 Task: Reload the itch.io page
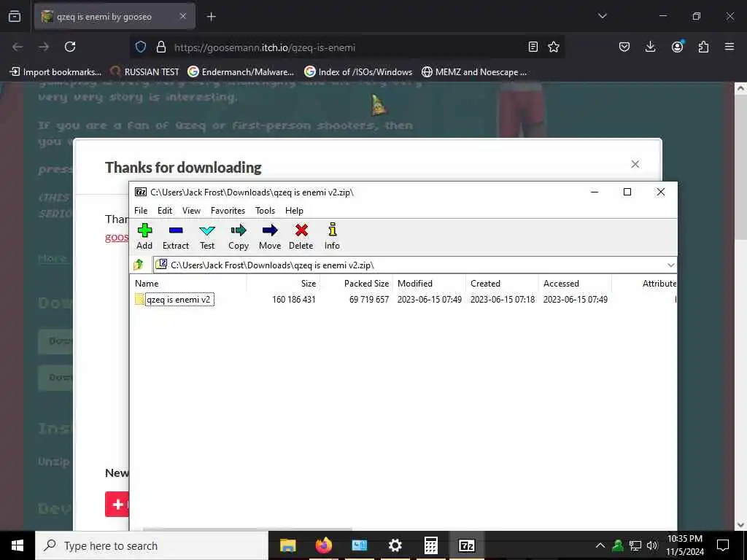tap(70, 47)
